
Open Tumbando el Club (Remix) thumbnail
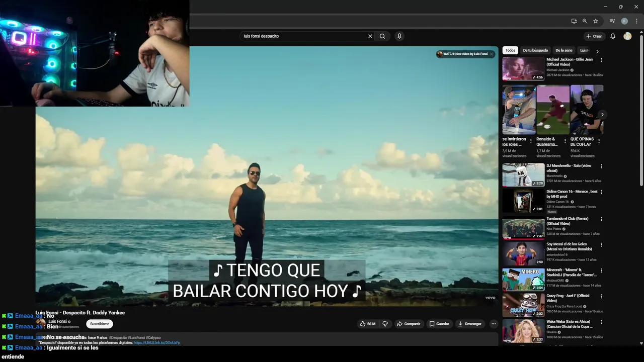(523, 228)
